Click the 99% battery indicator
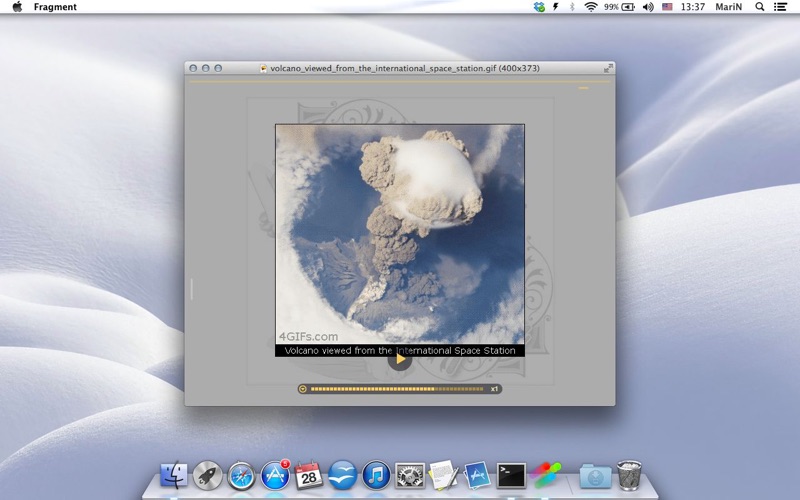Screen dimensions: 800x500 tap(619, 7)
